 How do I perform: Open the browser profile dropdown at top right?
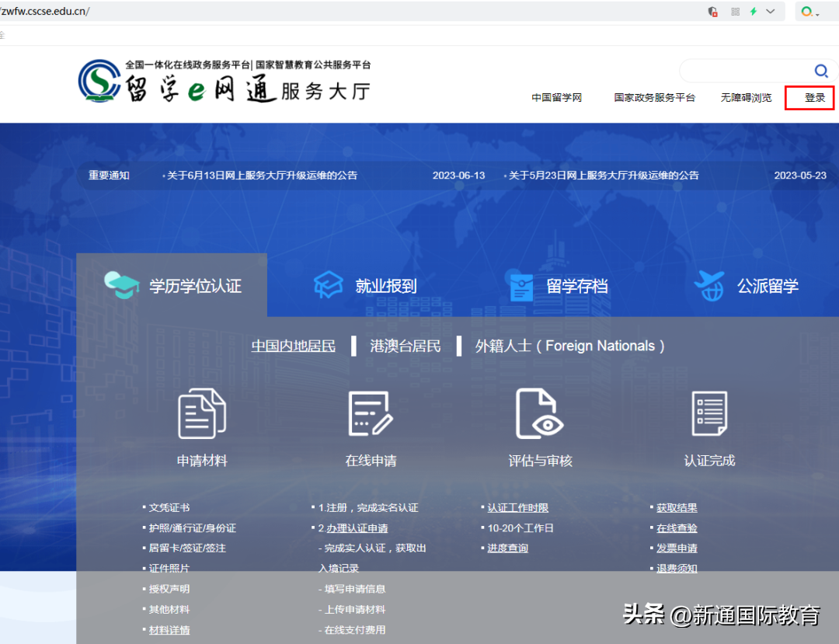tap(806, 11)
